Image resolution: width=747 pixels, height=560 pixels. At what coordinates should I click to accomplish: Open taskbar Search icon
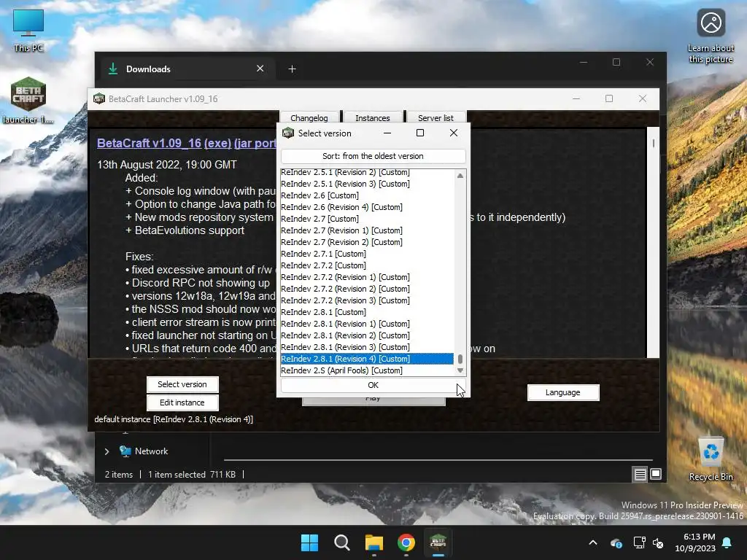coord(341,542)
